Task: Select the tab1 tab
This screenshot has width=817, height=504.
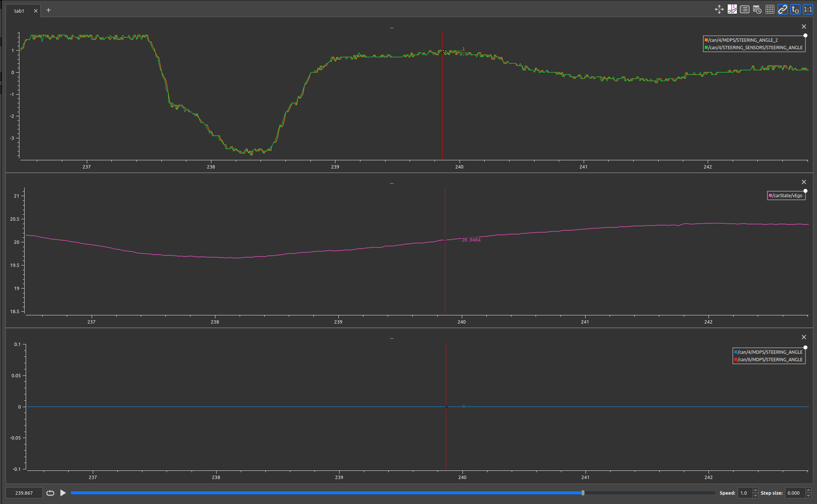Action: [19, 11]
